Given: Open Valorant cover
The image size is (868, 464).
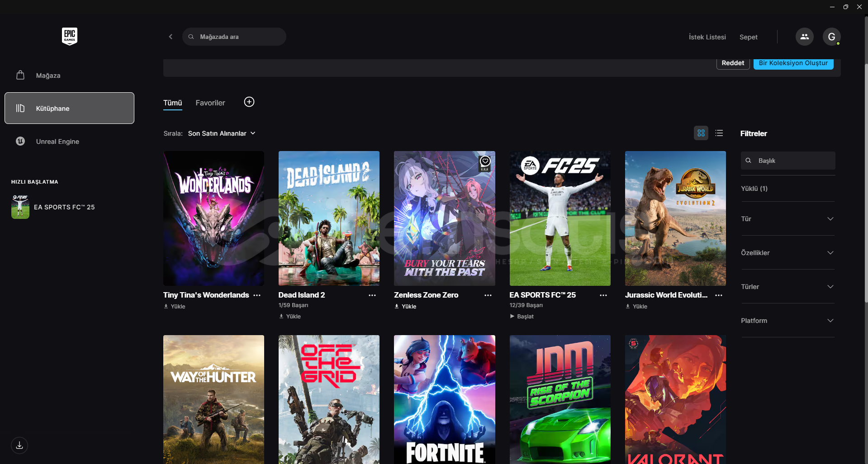Looking at the screenshot, I should tap(675, 399).
